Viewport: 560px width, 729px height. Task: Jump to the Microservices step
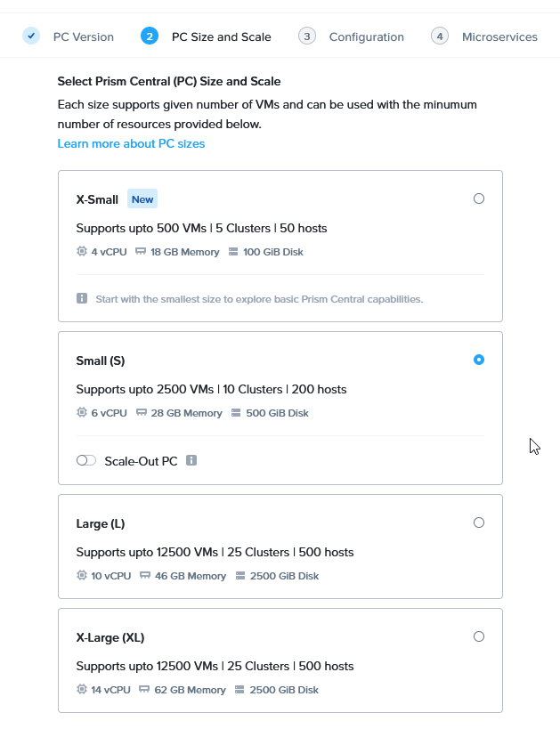pyautogui.click(x=499, y=36)
